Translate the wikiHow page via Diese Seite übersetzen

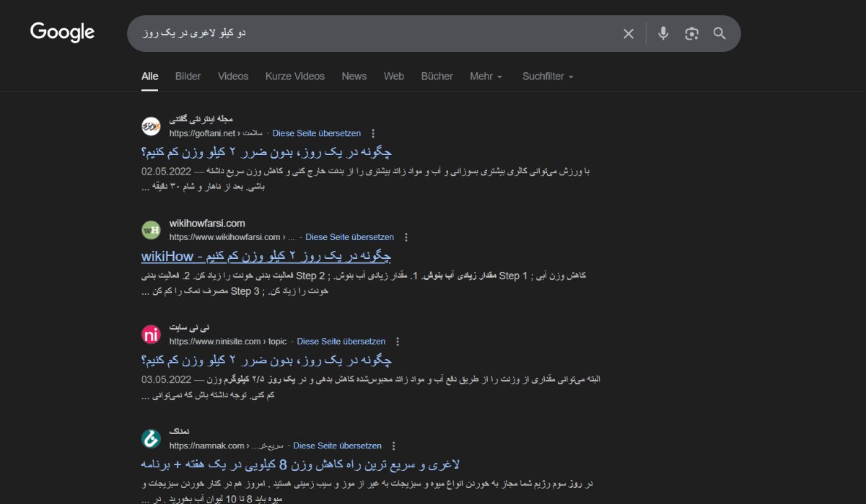349,236
